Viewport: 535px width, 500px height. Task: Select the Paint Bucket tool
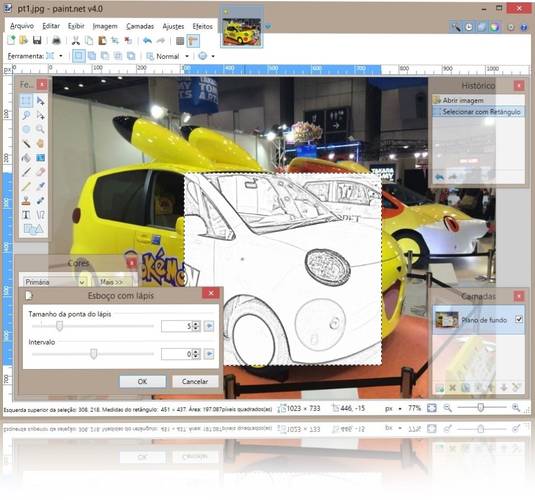[26, 158]
